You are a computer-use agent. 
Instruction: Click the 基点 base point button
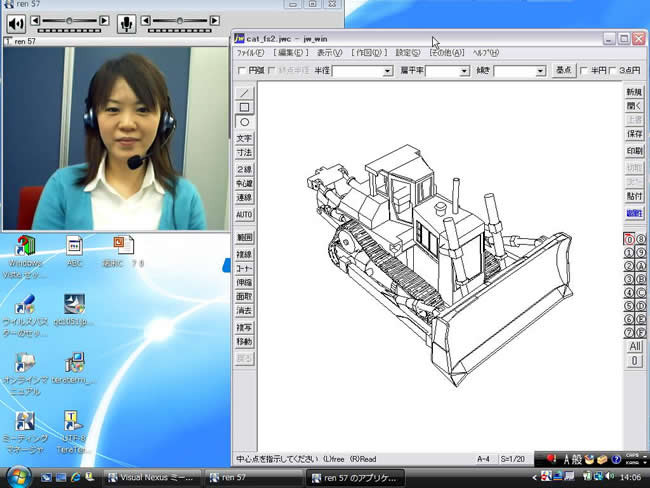coord(564,70)
